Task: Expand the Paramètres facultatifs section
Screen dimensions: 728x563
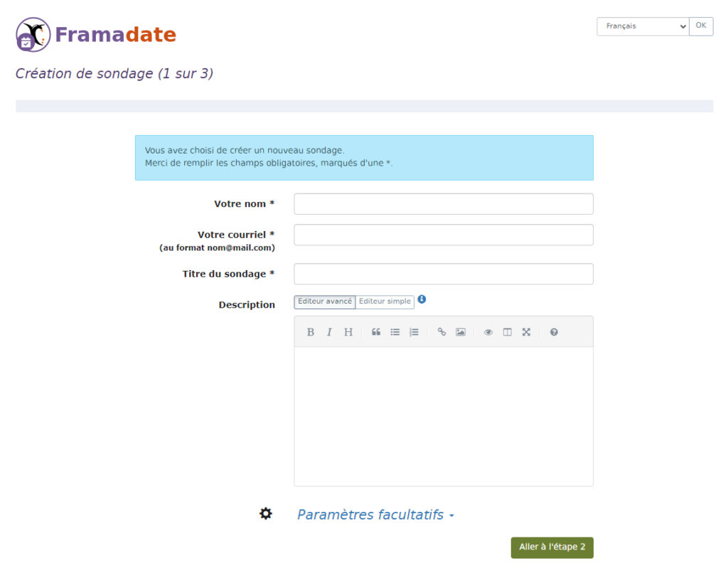Action: pos(375,514)
